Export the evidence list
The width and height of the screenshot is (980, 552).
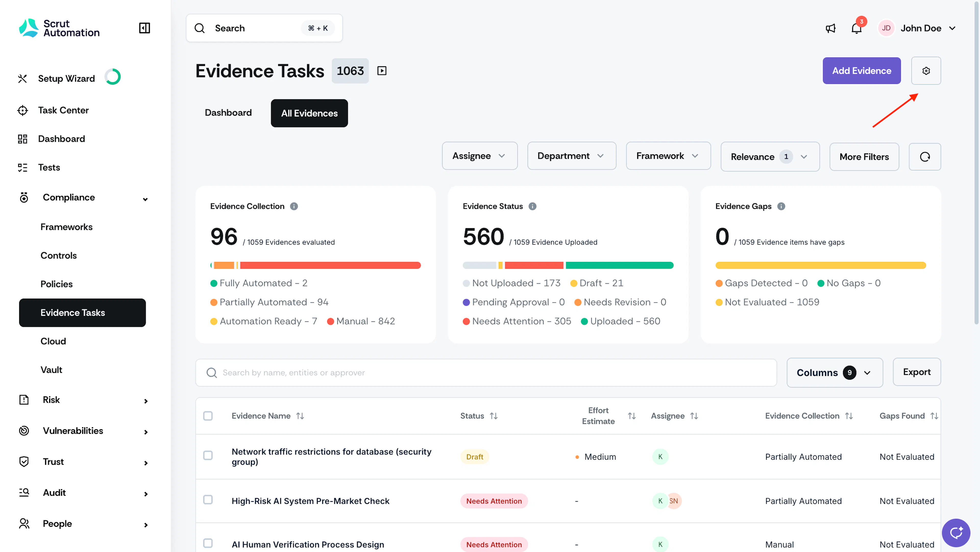[916, 372]
